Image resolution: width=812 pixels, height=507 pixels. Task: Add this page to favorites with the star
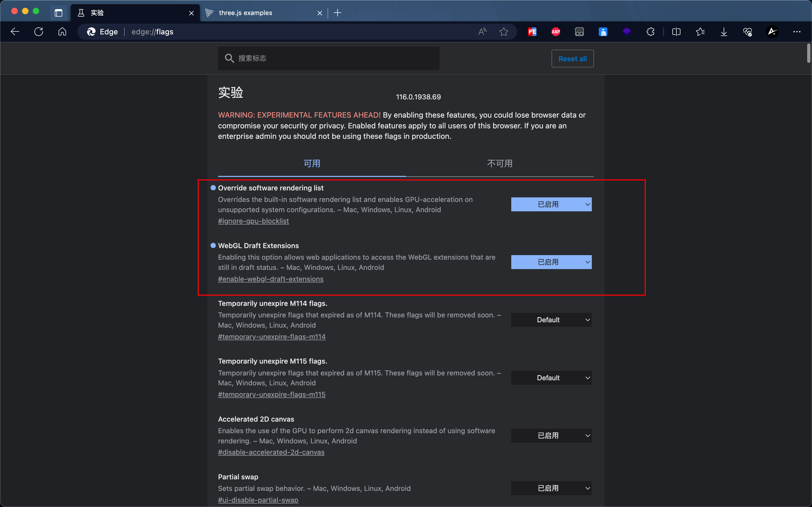coord(503,32)
